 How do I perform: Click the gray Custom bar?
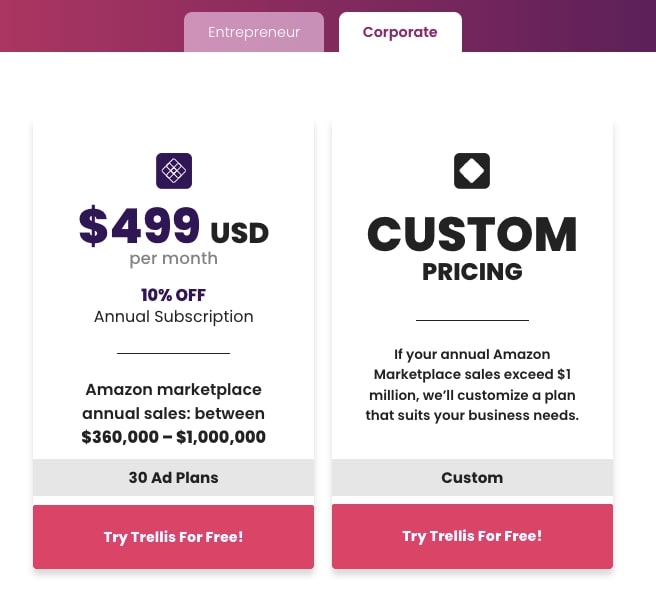[x=472, y=477]
